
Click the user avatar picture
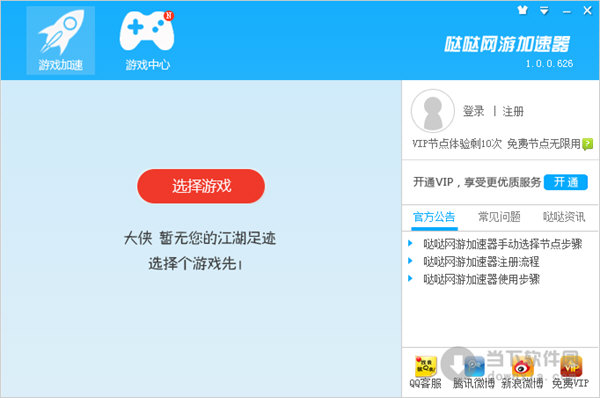click(x=433, y=111)
